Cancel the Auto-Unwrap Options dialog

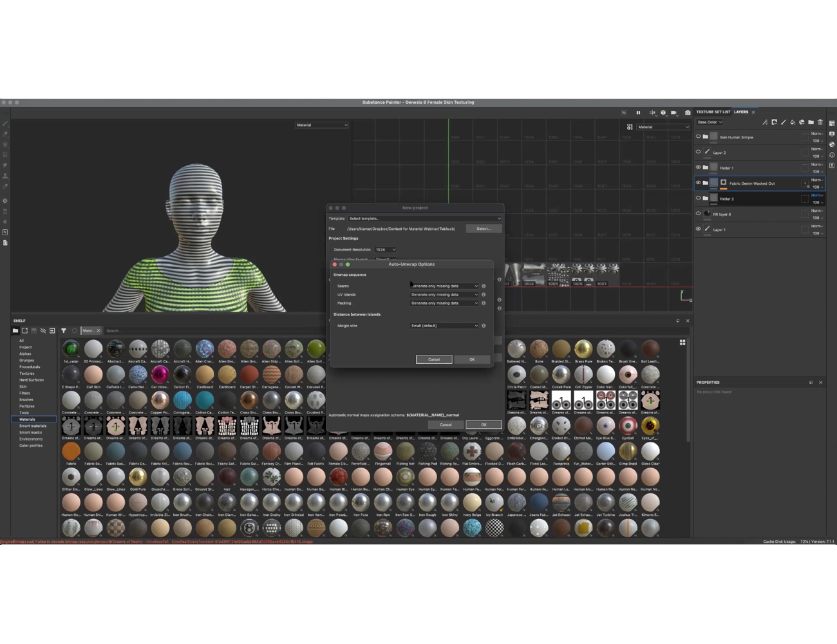(x=433, y=359)
